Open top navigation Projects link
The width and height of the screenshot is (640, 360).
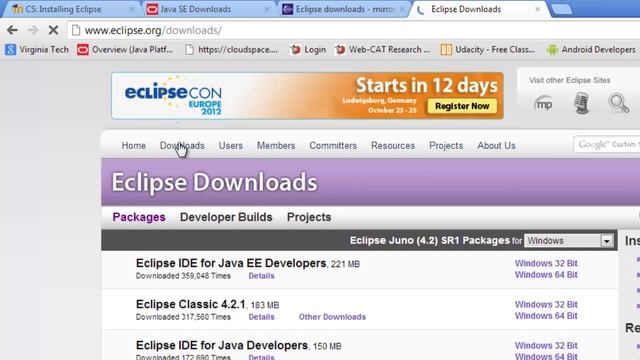click(x=446, y=146)
